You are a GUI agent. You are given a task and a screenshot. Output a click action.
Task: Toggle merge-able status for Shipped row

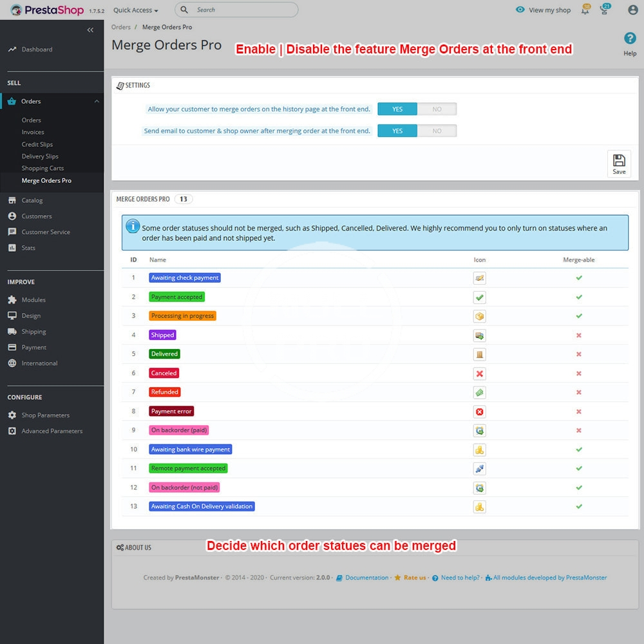(x=578, y=336)
